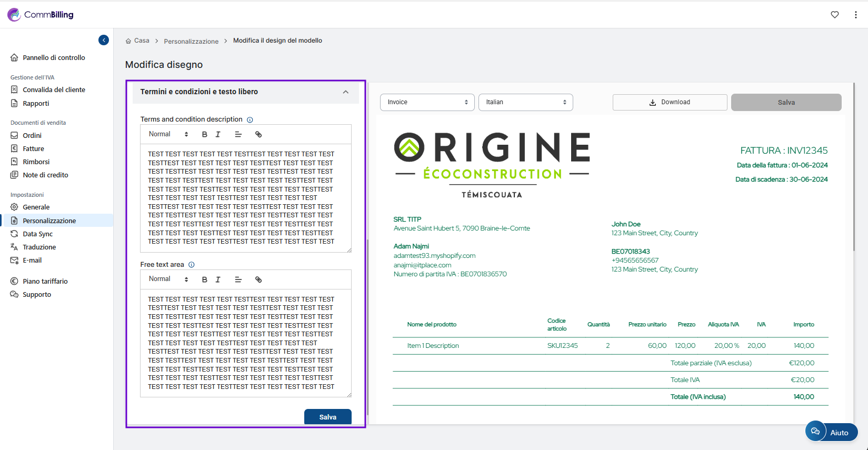
Task: Open the Aiuto help chat widget
Action: click(831, 432)
